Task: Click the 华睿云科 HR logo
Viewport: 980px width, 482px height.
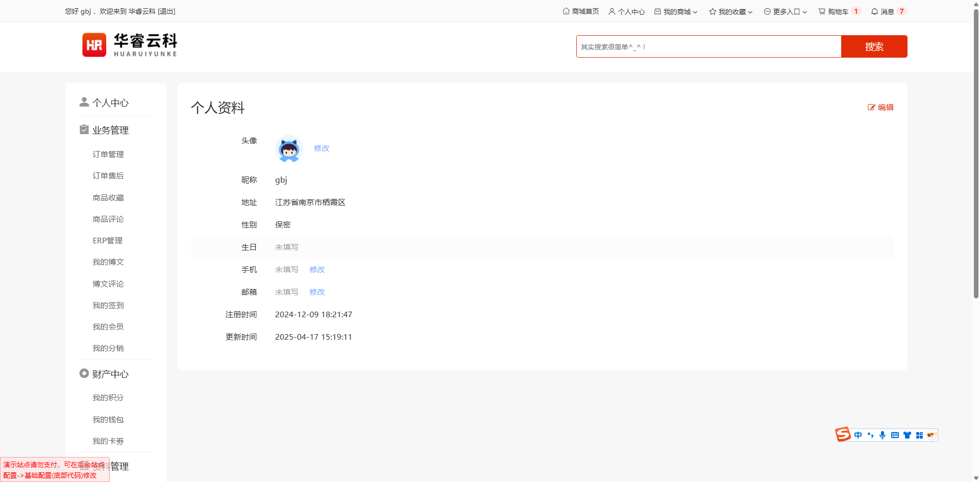Action: 130,45
